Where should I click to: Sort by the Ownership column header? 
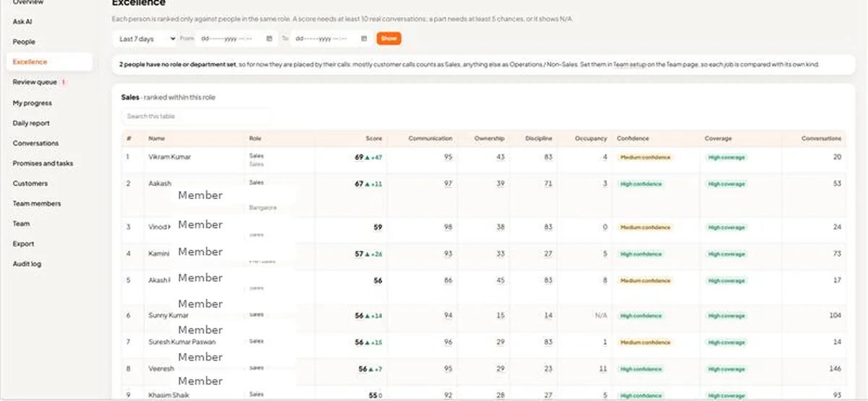tap(490, 138)
